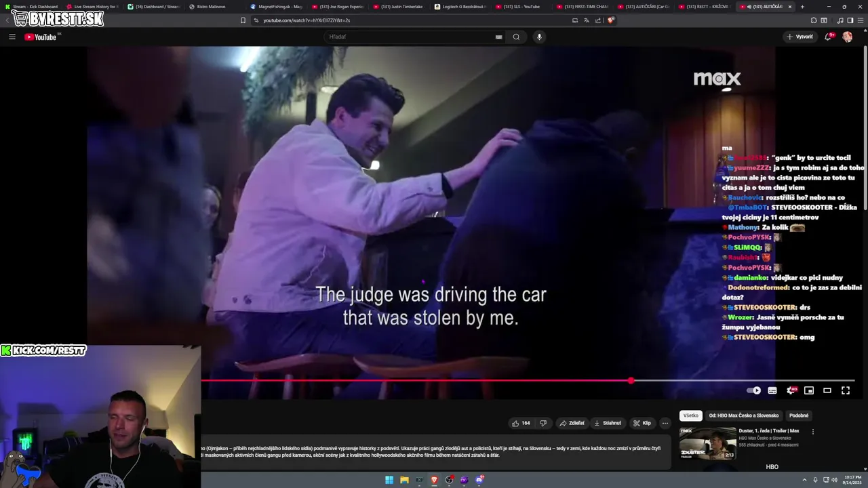Open the music note media control icon
868x488 pixels.
pos(840,20)
